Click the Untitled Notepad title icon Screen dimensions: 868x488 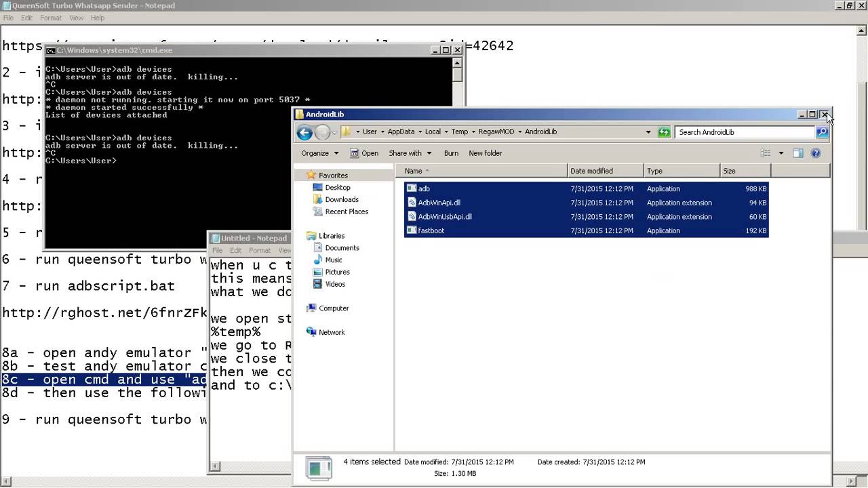216,238
